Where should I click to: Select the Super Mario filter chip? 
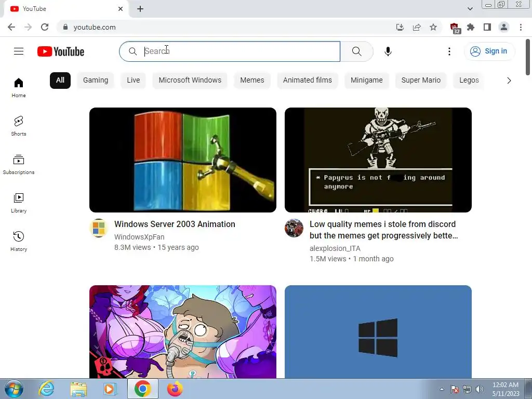[421, 81]
